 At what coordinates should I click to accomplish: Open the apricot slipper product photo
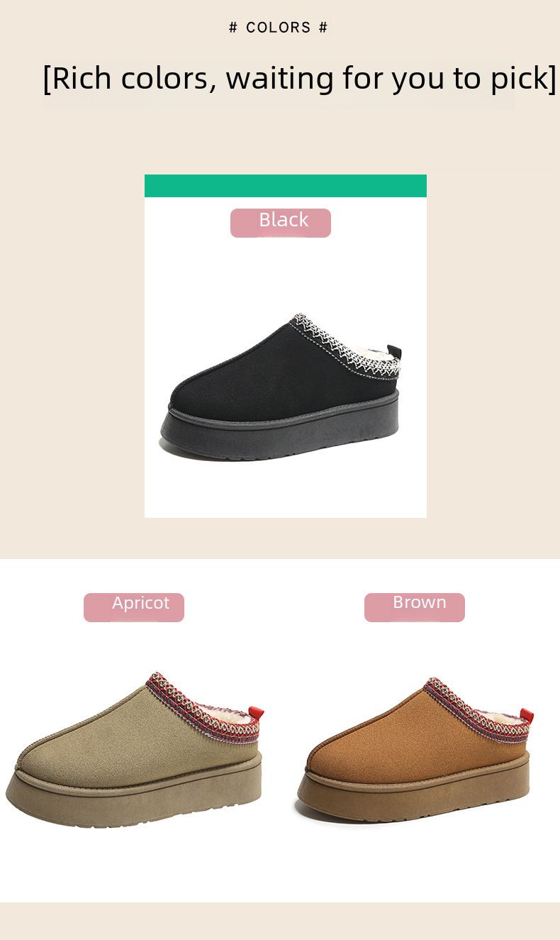click(135, 750)
